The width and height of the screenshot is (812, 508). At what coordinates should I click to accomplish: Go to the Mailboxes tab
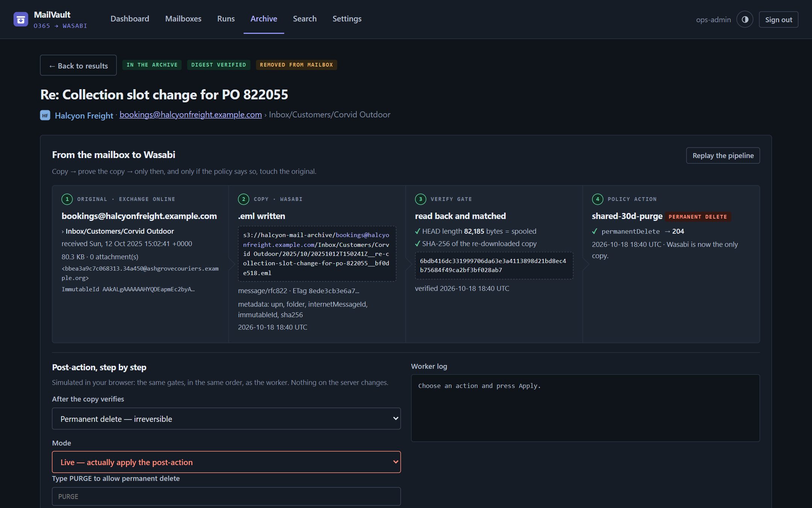183,19
